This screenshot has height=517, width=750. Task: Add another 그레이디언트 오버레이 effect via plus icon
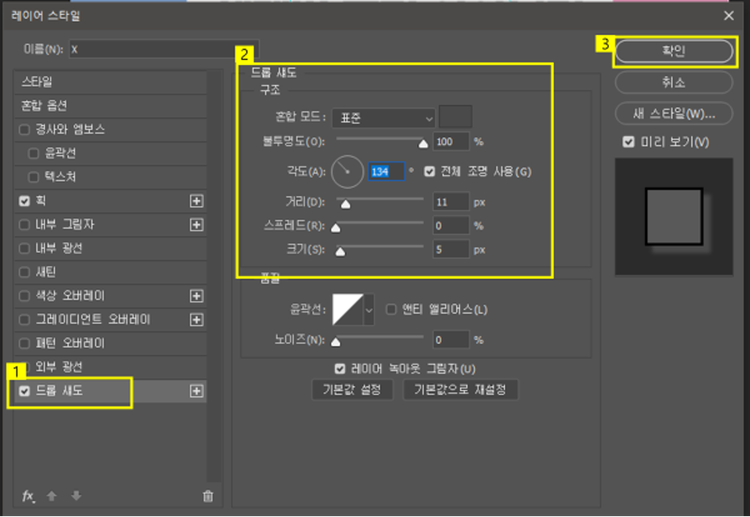point(196,319)
